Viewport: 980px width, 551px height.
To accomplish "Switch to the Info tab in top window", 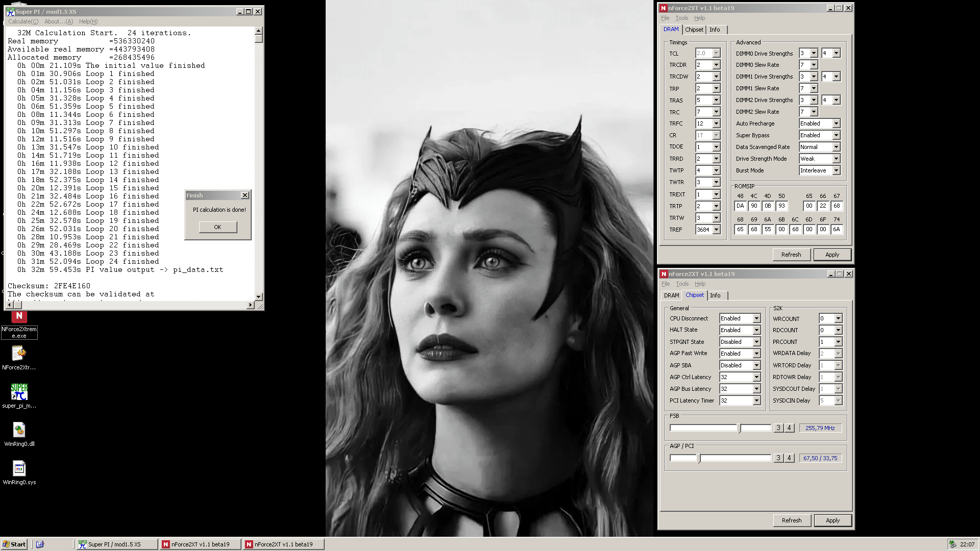I will pos(715,30).
